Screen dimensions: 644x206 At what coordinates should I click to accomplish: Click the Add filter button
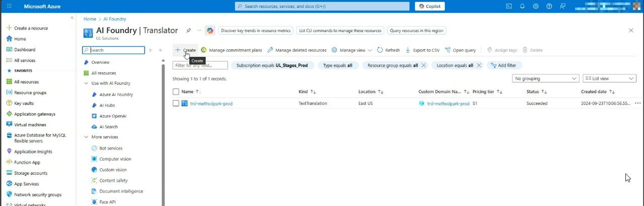tap(504, 65)
